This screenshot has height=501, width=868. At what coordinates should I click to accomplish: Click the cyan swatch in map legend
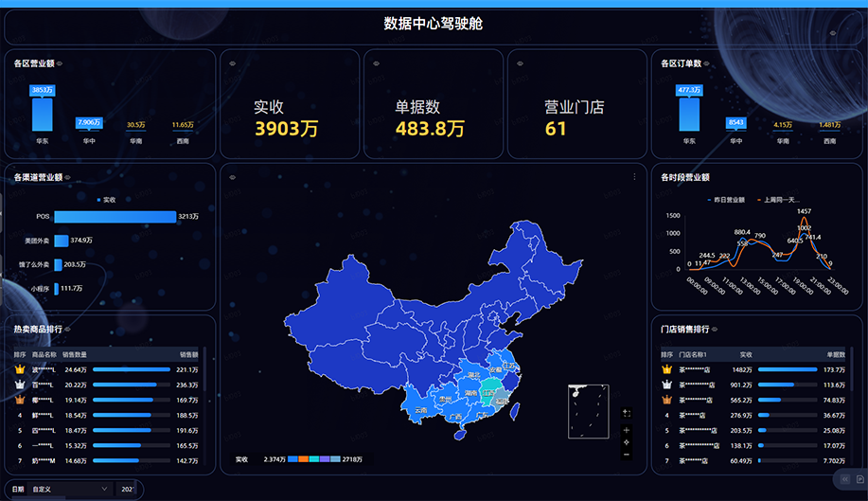pos(314,459)
